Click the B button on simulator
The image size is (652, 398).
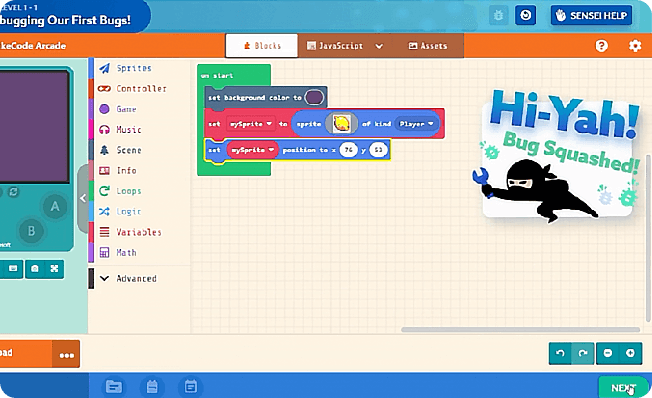tap(31, 231)
